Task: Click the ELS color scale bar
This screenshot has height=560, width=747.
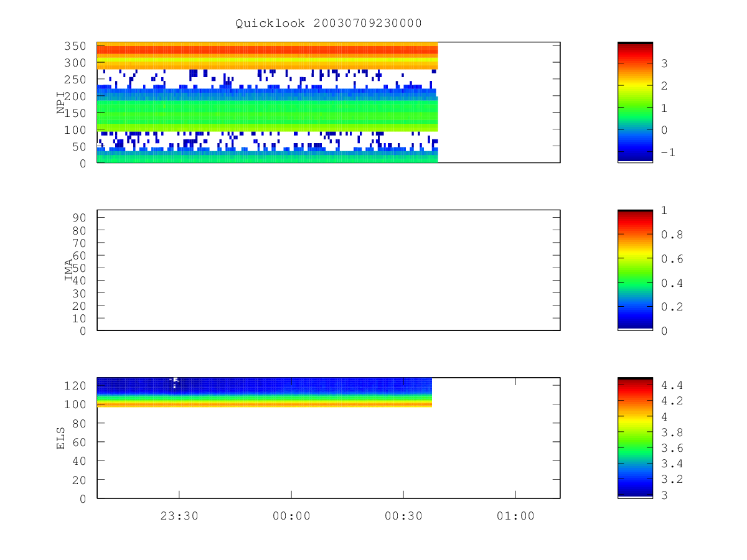Action: 635,438
